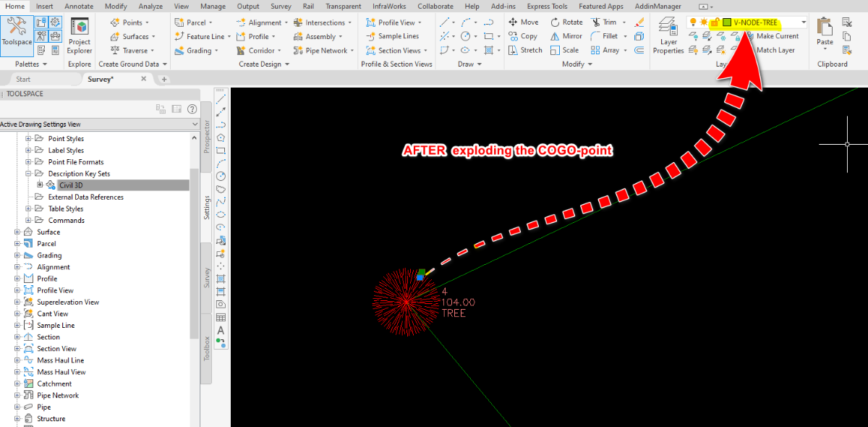Viewport: 868px width, 427px height.
Task: Open Layer Properties
Action: point(668,36)
